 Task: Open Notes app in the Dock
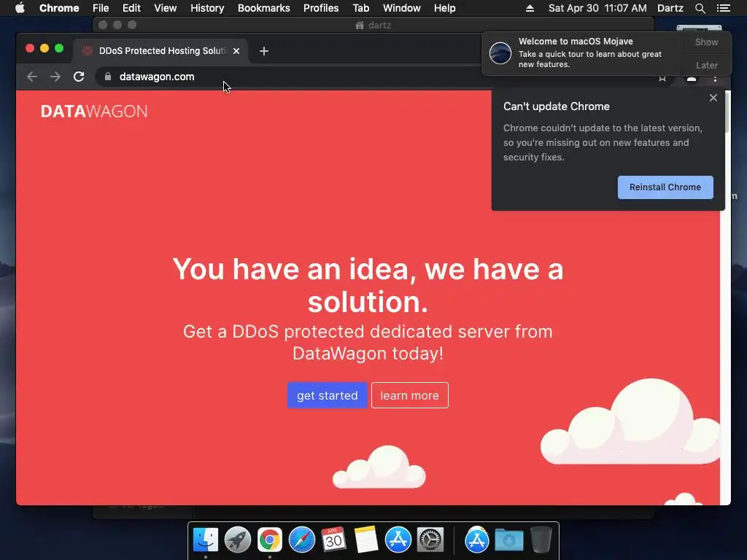(x=366, y=540)
